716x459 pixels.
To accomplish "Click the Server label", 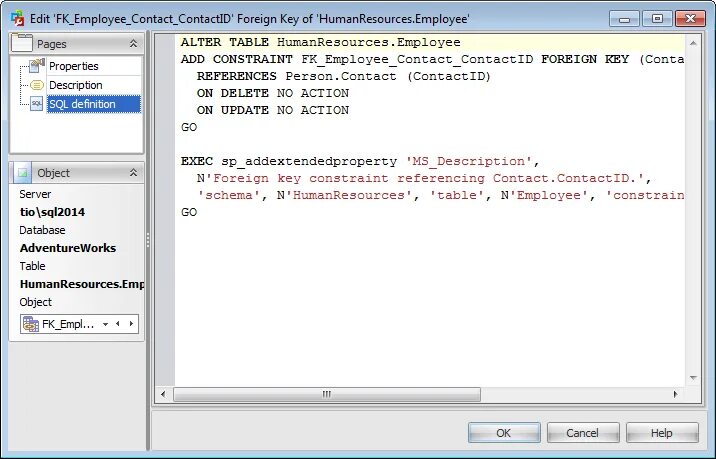I will tap(35, 194).
